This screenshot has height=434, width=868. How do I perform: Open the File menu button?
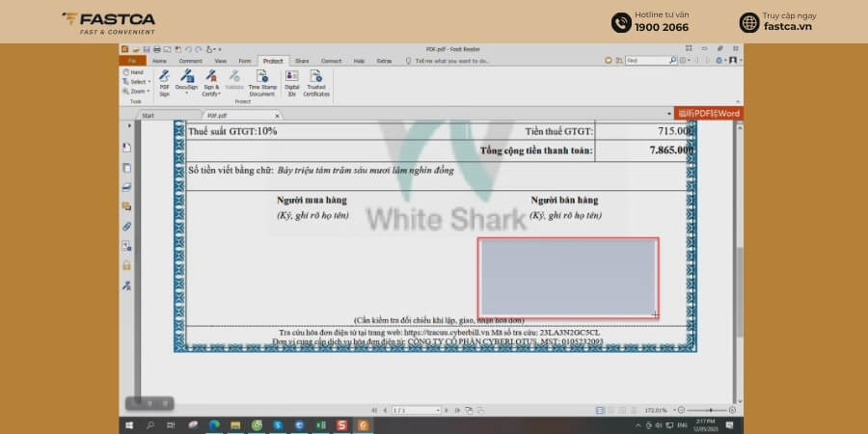click(132, 61)
